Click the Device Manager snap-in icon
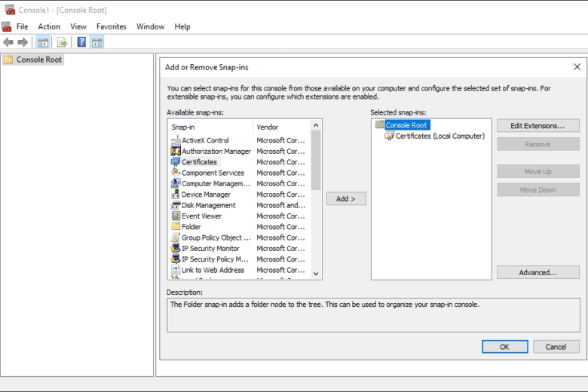This screenshot has height=392, width=588. (x=176, y=194)
